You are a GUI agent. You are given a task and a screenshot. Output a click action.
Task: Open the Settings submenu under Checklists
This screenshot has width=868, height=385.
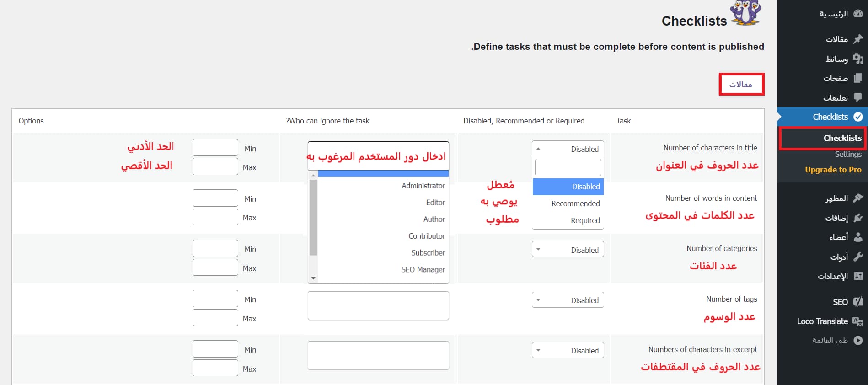(x=848, y=155)
